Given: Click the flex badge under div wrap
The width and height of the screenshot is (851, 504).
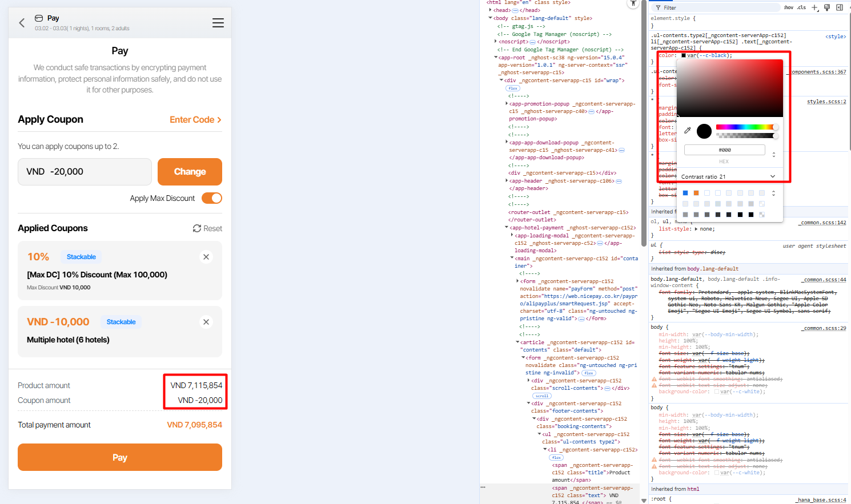Looking at the screenshot, I should click(513, 88).
